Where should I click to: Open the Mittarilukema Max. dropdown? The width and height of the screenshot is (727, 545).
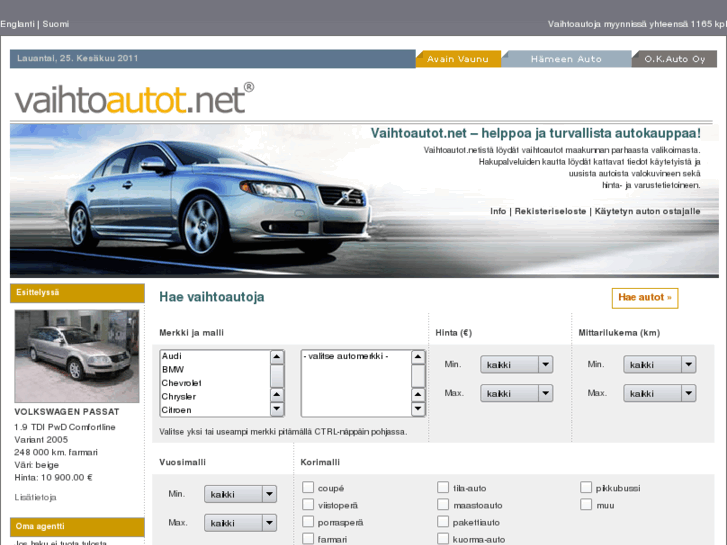660,393
